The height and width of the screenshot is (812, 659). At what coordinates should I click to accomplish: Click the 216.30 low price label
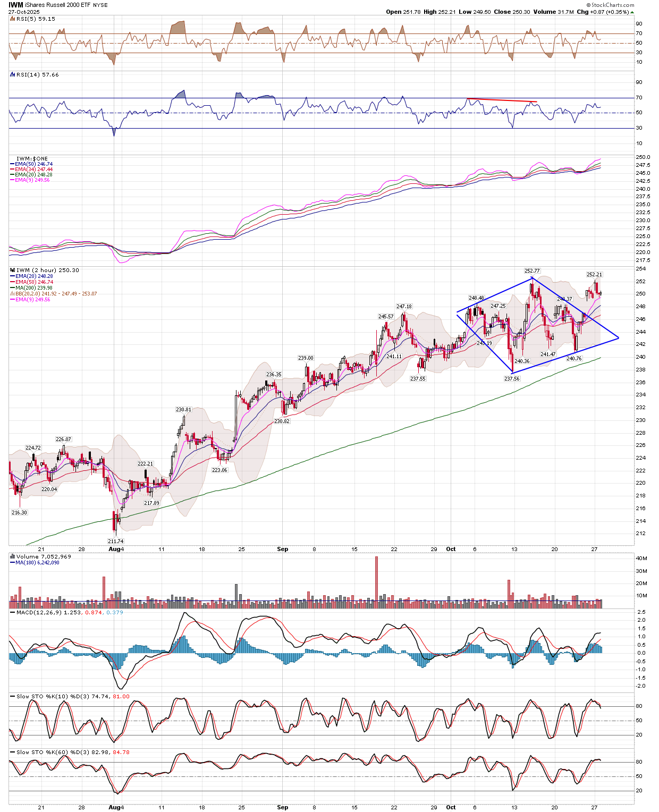19,513
